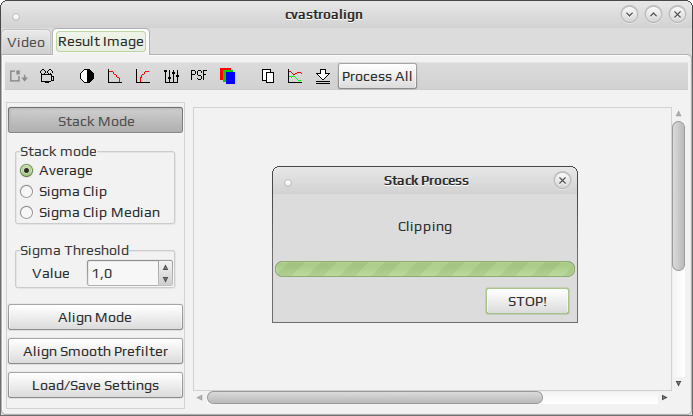Click the greyed-out import/load icon in toolbar
The image size is (693, 416).
coord(19,76)
